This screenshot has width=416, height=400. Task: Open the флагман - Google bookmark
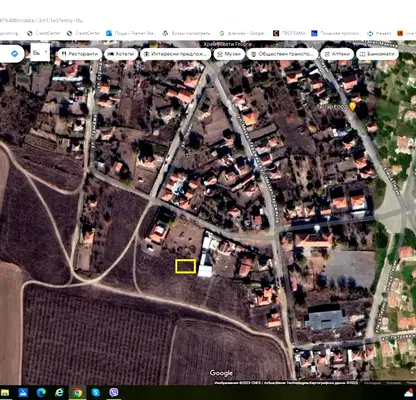[x=243, y=33]
